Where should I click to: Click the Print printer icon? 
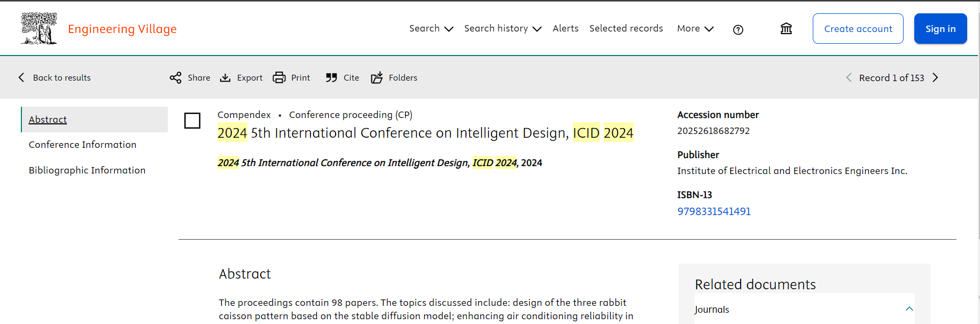click(x=279, y=78)
